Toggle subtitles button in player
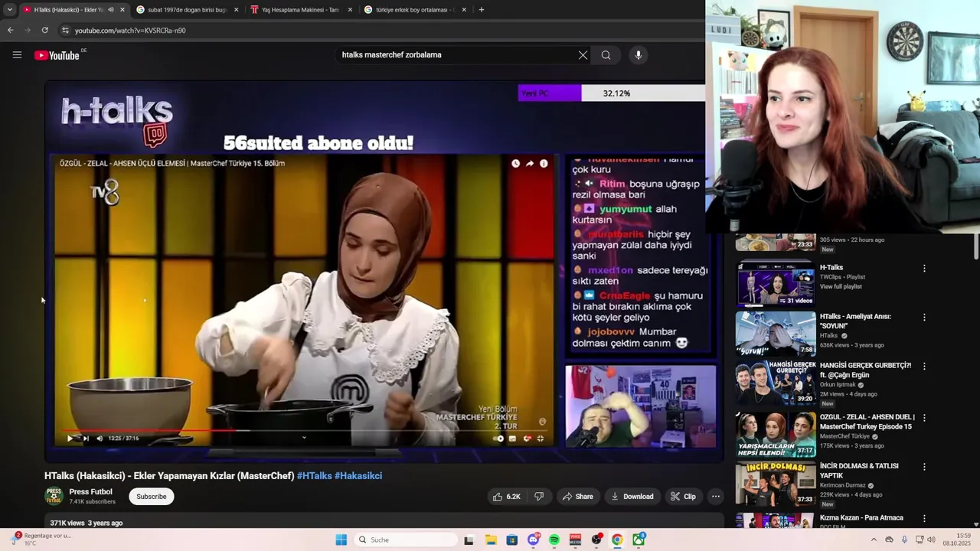 click(x=512, y=439)
